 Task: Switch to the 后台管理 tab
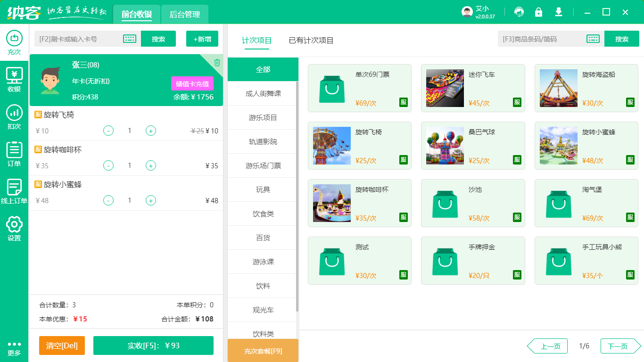tap(184, 14)
